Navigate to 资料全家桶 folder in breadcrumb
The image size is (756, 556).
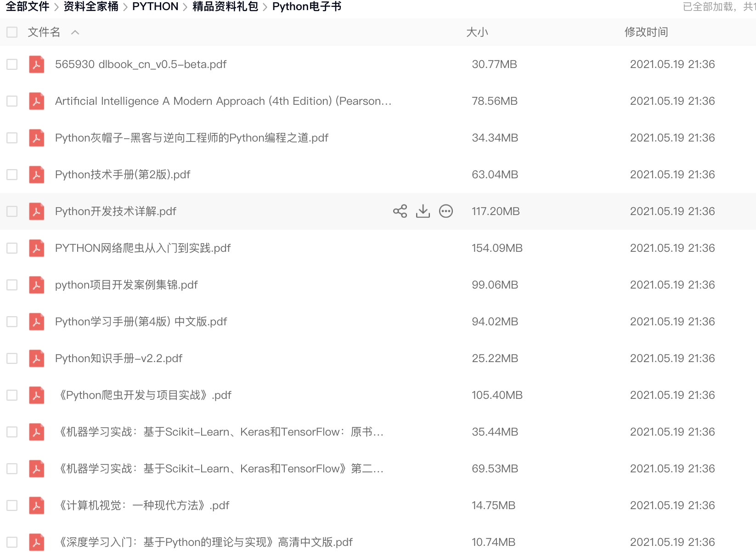[x=91, y=6]
